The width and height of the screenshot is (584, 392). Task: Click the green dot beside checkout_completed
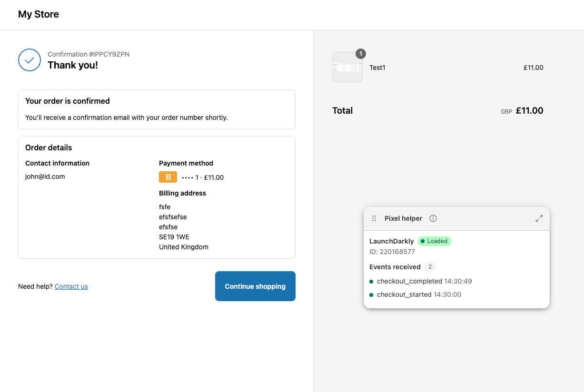point(372,281)
